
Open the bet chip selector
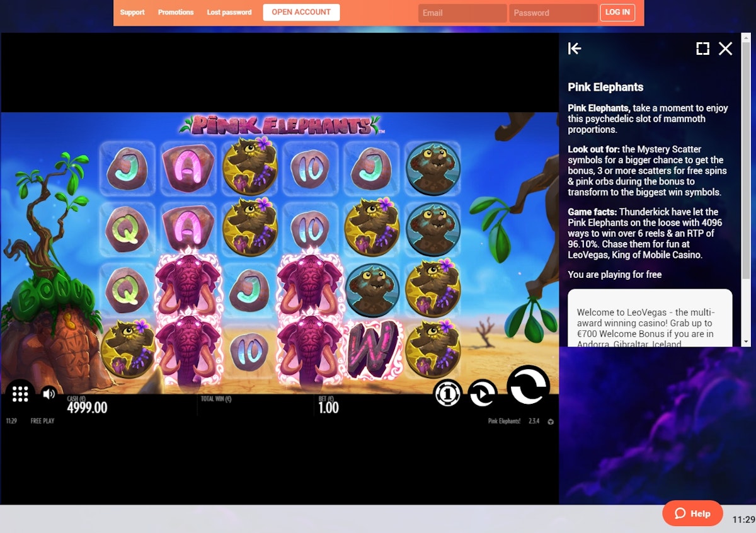coord(447,394)
